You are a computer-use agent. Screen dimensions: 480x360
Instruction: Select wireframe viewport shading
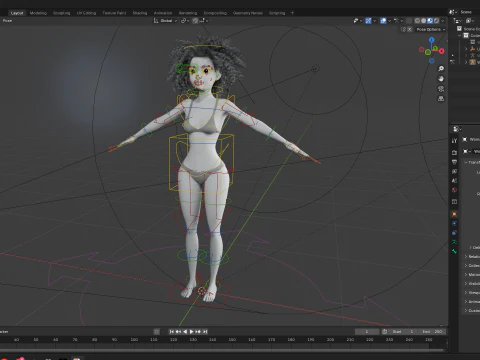pyautogui.click(x=417, y=21)
